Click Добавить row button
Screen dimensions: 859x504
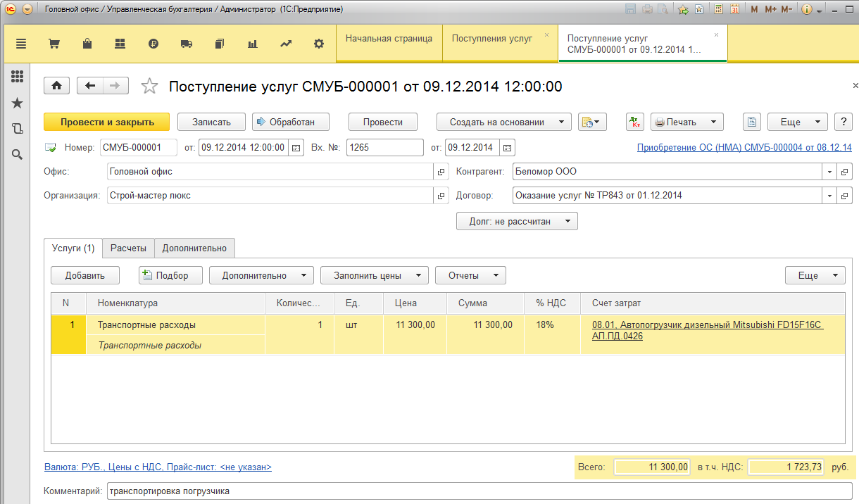coord(85,275)
